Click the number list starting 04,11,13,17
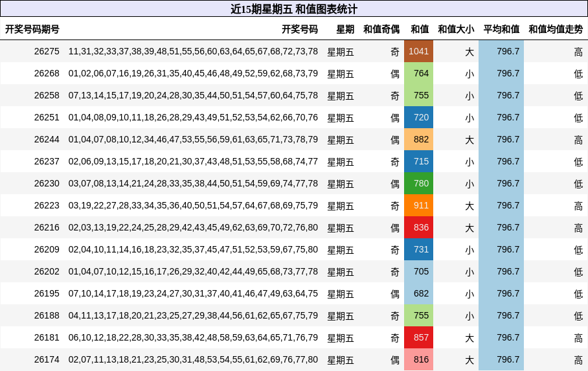 [x=193, y=315]
